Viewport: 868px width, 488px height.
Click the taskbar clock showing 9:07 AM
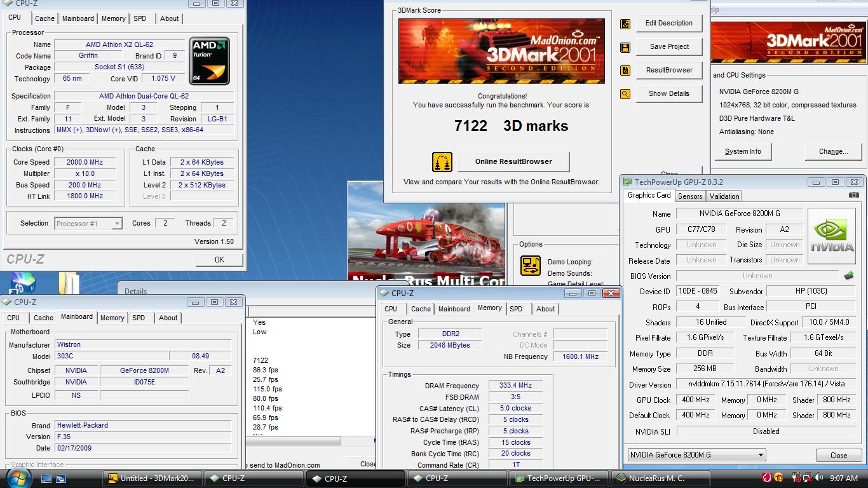click(x=844, y=478)
